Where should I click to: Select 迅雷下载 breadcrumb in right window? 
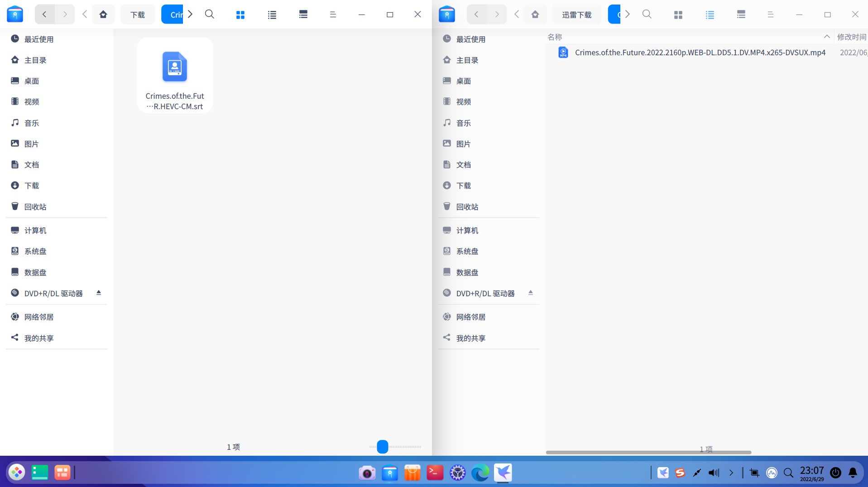(577, 14)
